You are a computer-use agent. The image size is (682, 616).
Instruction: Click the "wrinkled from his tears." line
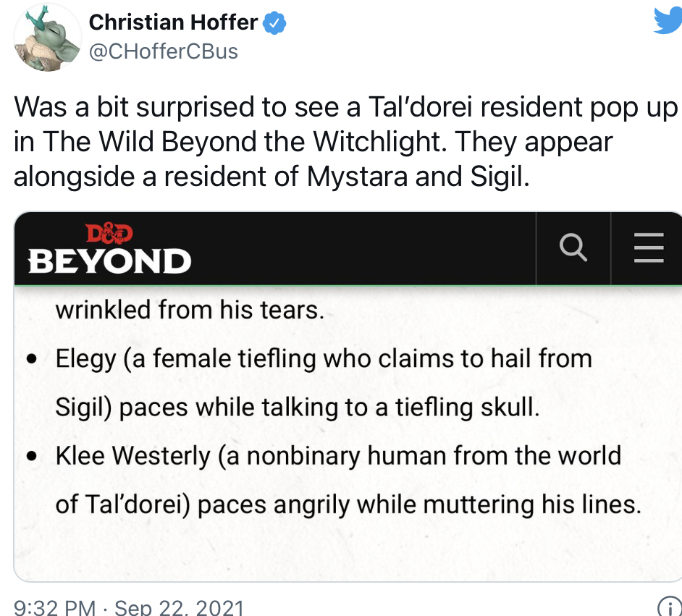point(188,310)
